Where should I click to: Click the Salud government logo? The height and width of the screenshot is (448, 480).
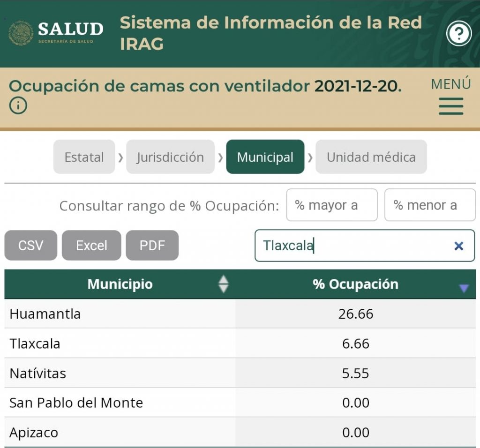(56, 32)
